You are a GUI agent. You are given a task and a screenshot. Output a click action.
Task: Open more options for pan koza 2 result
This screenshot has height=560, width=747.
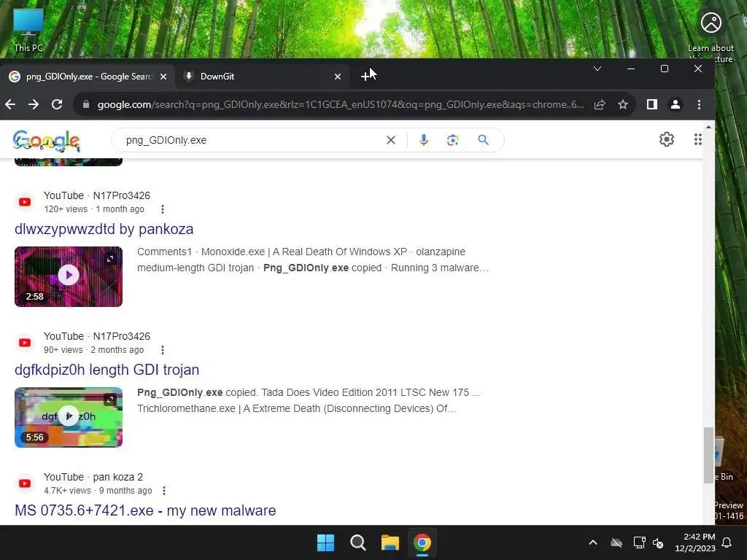164,491
